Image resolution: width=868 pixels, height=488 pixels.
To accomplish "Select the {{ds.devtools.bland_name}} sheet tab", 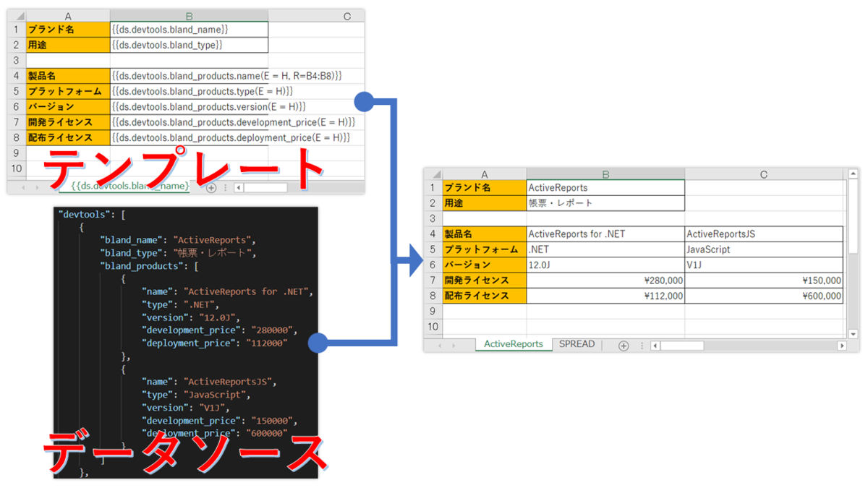I will [130, 187].
